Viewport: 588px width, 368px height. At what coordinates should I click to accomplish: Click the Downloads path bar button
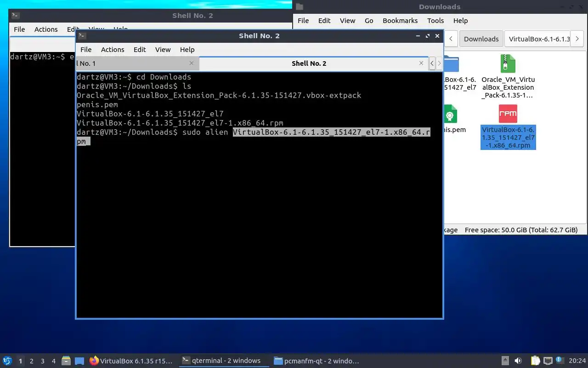coord(481,39)
